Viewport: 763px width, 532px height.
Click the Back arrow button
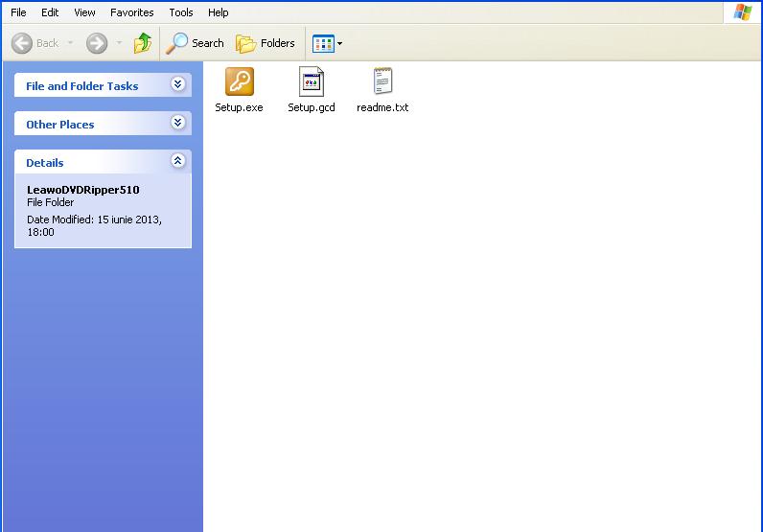pyautogui.click(x=22, y=43)
